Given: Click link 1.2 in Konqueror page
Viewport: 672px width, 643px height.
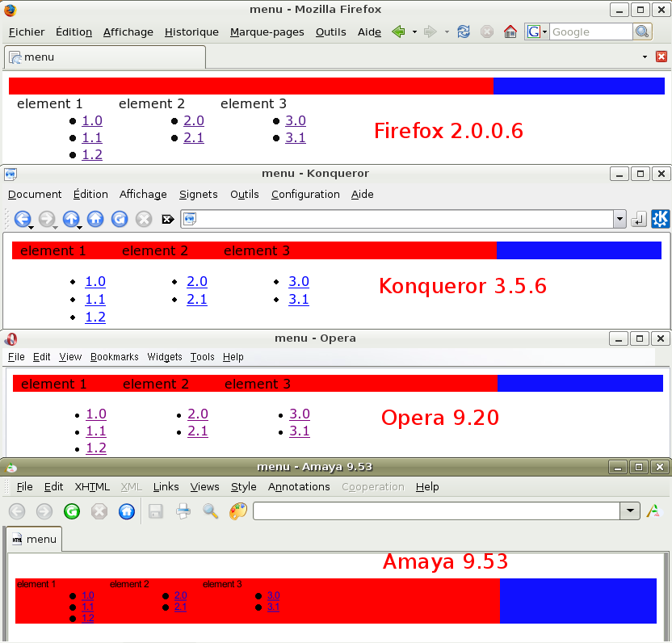Looking at the screenshot, I should click(95, 317).
